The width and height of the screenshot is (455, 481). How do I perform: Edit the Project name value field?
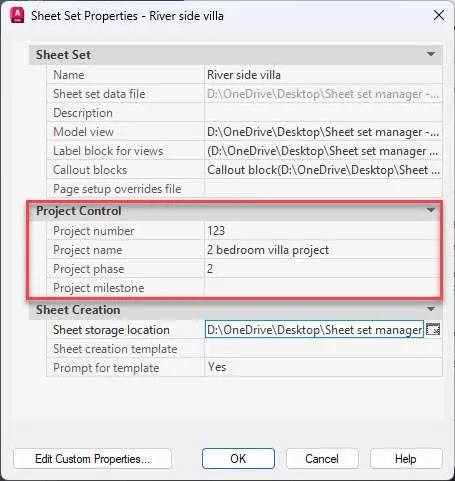(x=322, y=250)
